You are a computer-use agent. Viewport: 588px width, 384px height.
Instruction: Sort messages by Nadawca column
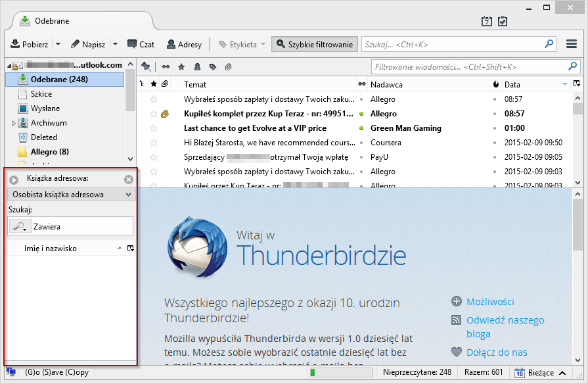(x=428, y=84)
